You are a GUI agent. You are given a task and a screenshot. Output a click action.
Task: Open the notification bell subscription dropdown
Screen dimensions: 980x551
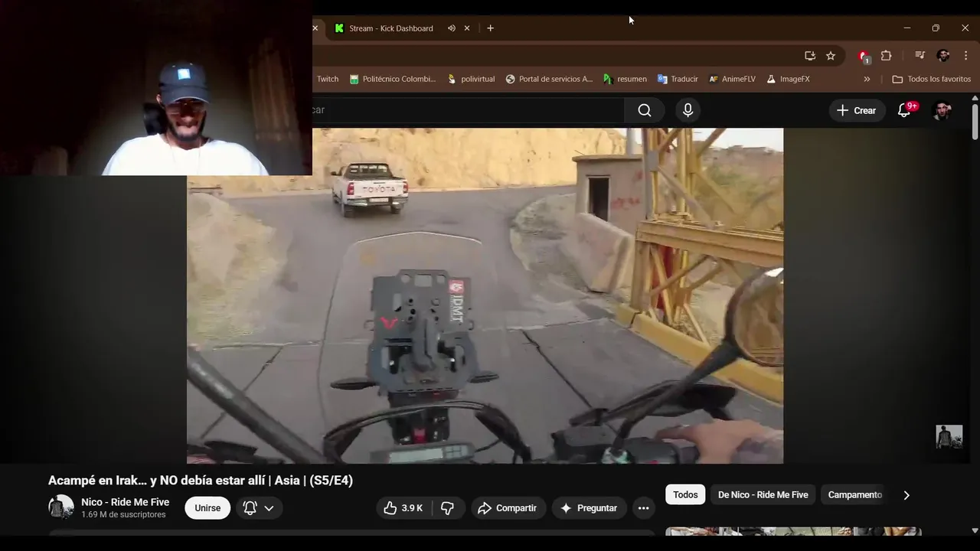point(258,508)
